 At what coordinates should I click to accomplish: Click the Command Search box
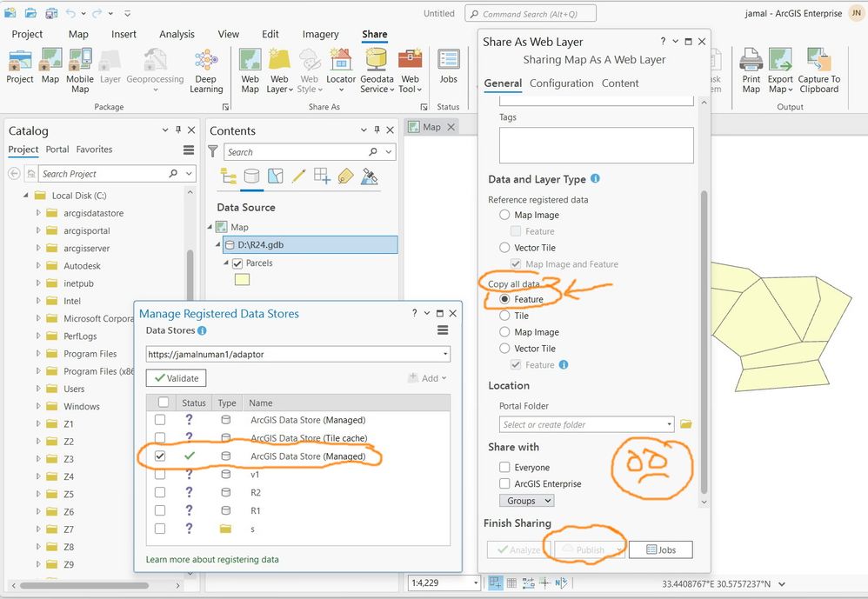531,14
